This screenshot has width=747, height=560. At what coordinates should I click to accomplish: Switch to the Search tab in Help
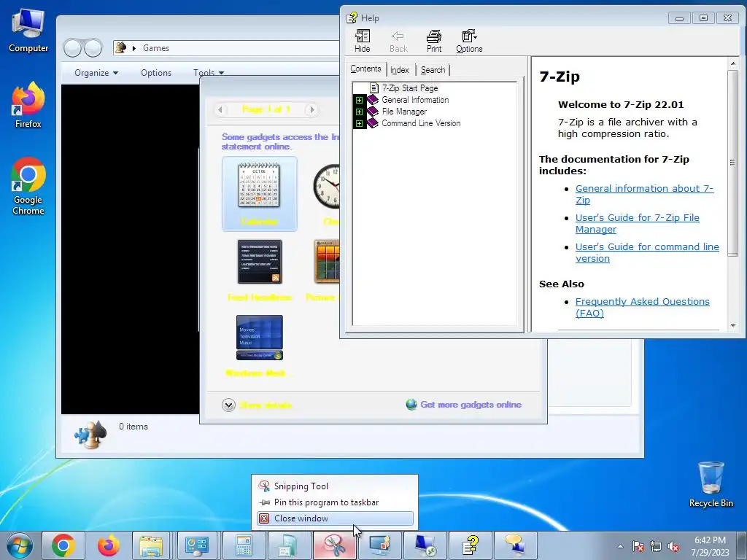(433, 70)
